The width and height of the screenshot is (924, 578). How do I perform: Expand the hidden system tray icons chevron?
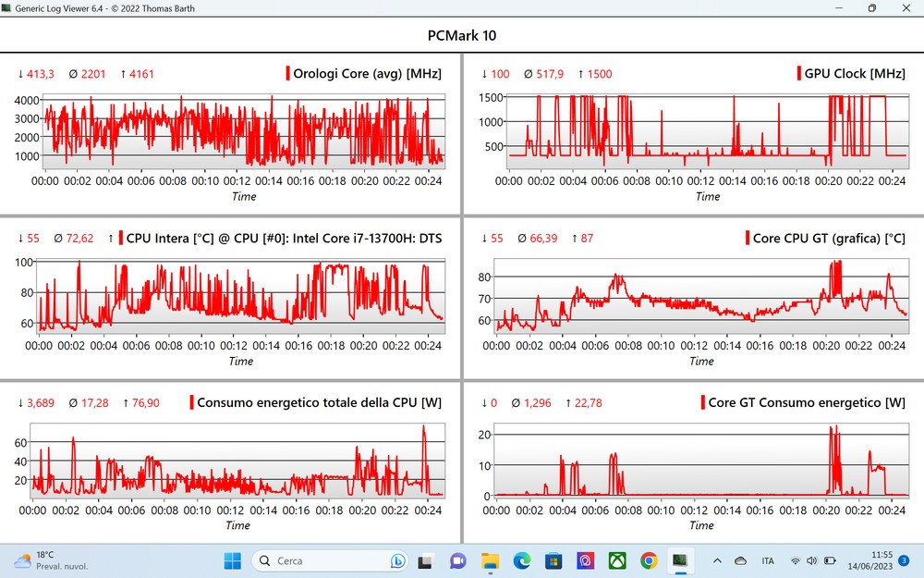click(717, 560)
